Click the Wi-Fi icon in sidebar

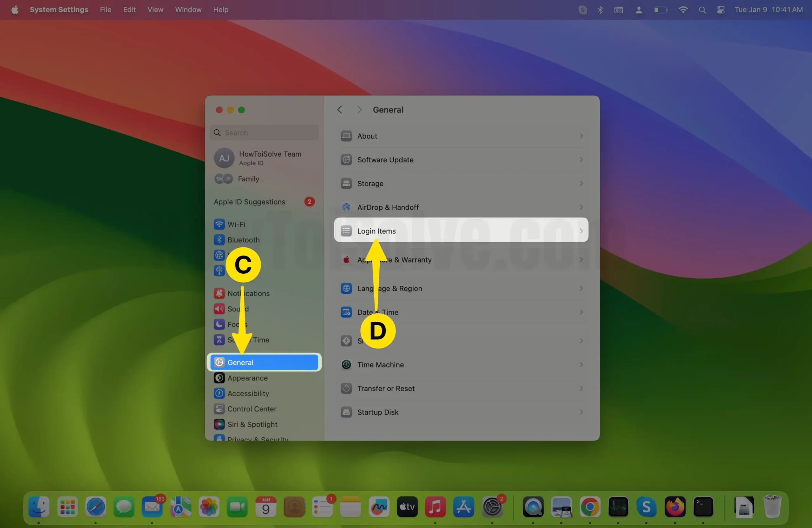coord(219,224)
